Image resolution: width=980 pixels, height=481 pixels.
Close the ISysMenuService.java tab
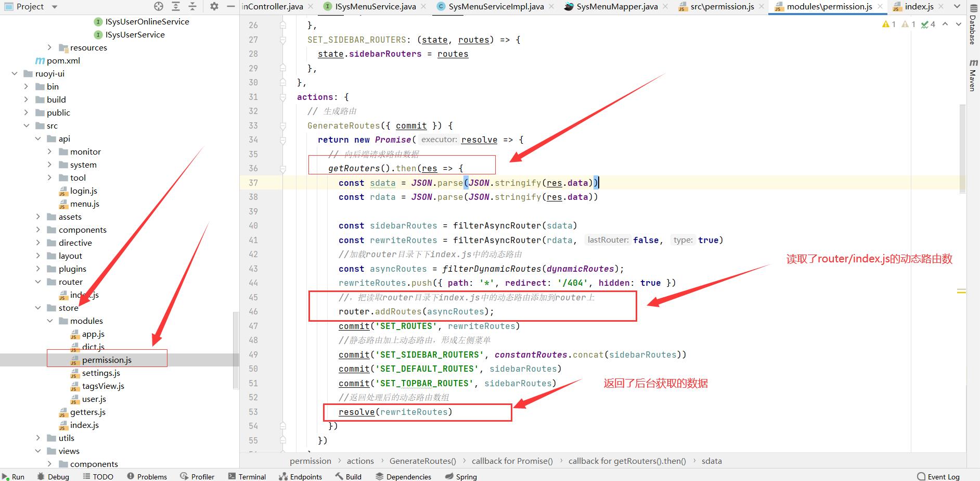coord(423,6)
